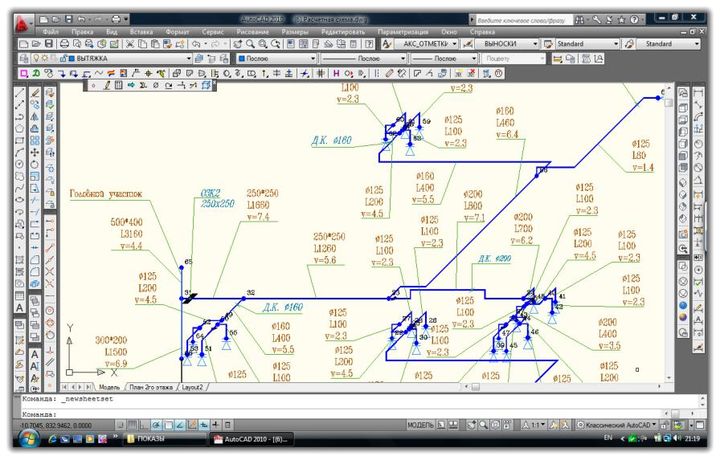This screenshot has height=460, width=720.
Task: Select the Polyline drawing tool
Action: 19,117
